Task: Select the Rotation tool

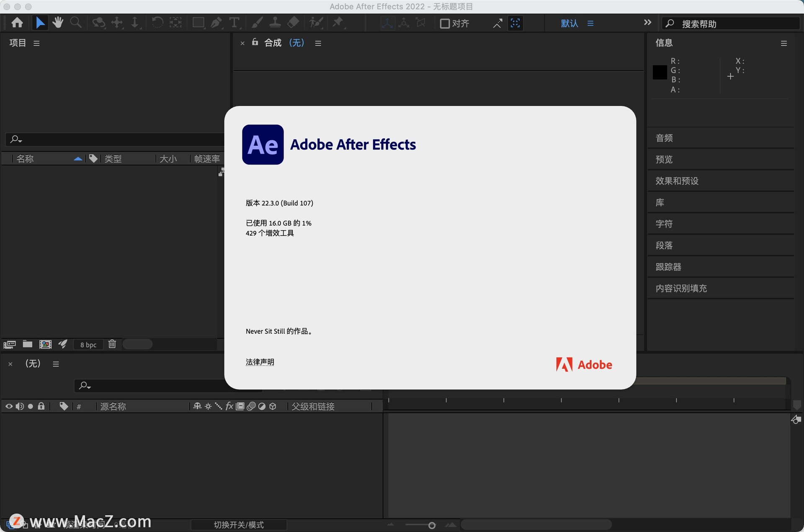Action: 157,23
